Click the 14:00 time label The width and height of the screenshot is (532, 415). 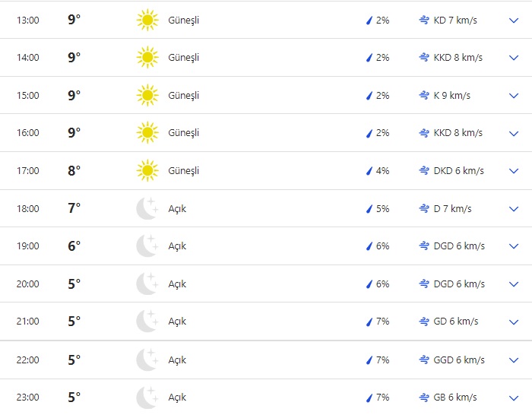27,58
